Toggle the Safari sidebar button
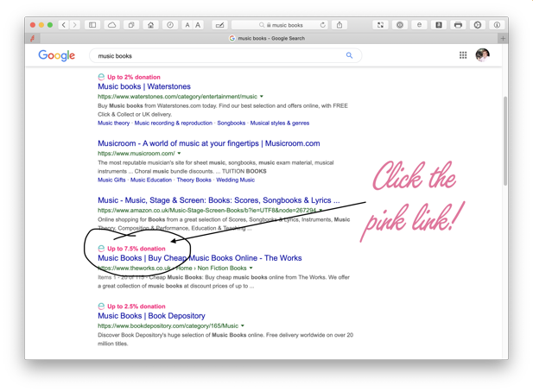This screenshot has height=392, width=533. point(92,25)
